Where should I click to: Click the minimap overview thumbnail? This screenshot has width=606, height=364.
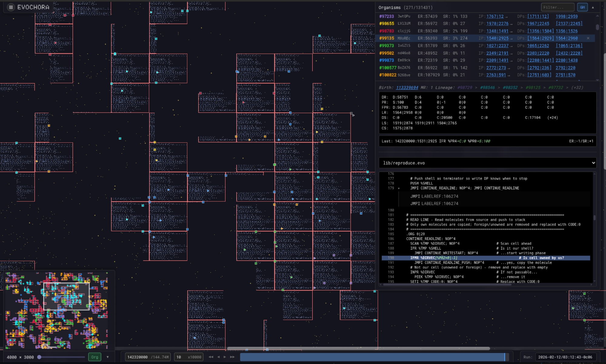57,310
